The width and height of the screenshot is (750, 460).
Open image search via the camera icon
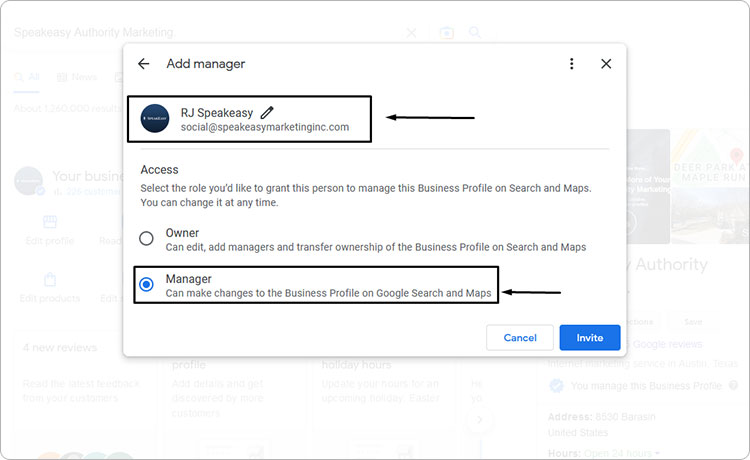pos(447,33)
